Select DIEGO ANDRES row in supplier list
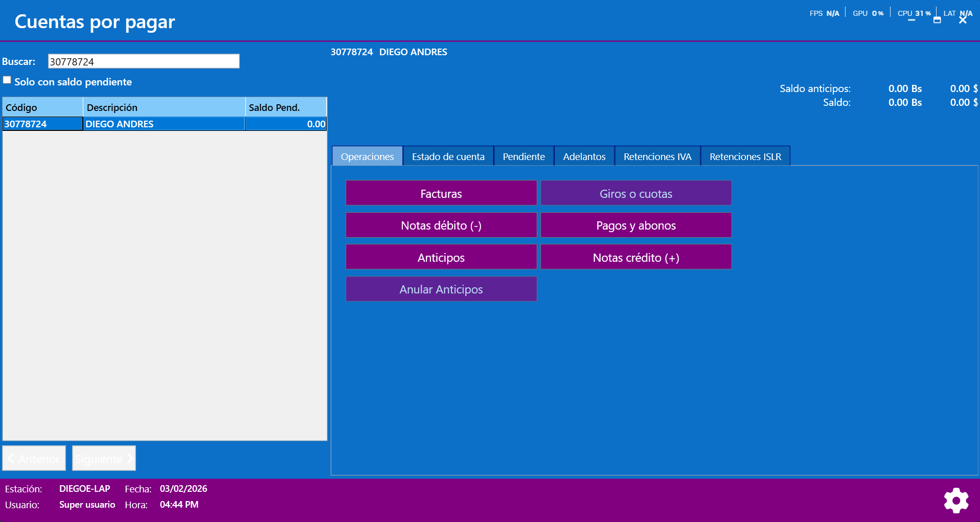The height and width of the screenshot is (522, 980). [164, 124]
